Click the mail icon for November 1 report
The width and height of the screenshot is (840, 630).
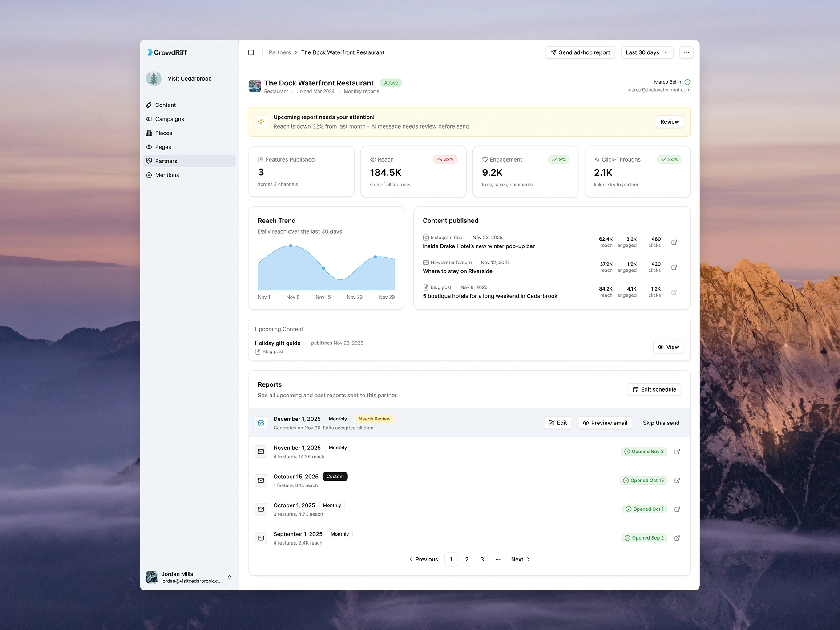coord(261,452)
